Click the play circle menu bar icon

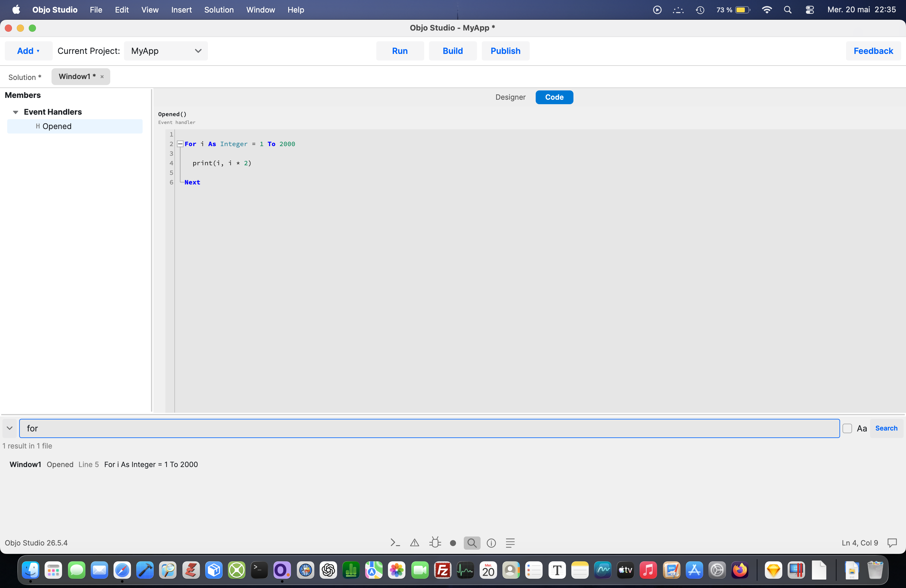(657, 10)
